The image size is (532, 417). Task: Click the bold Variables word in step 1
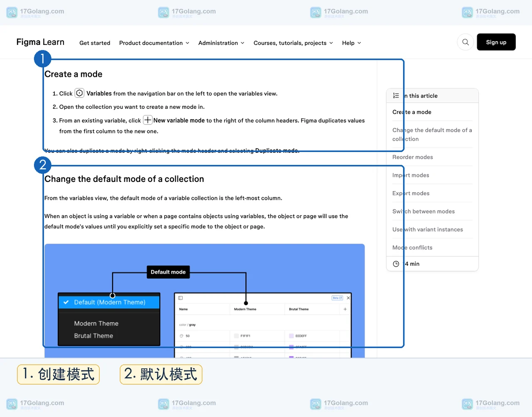99,93
